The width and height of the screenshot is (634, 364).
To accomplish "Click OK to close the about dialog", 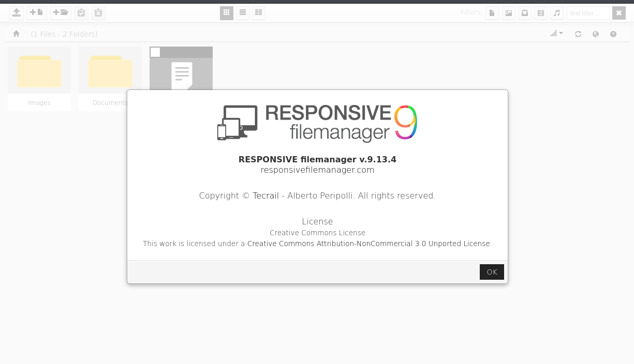I will [492, 272].
